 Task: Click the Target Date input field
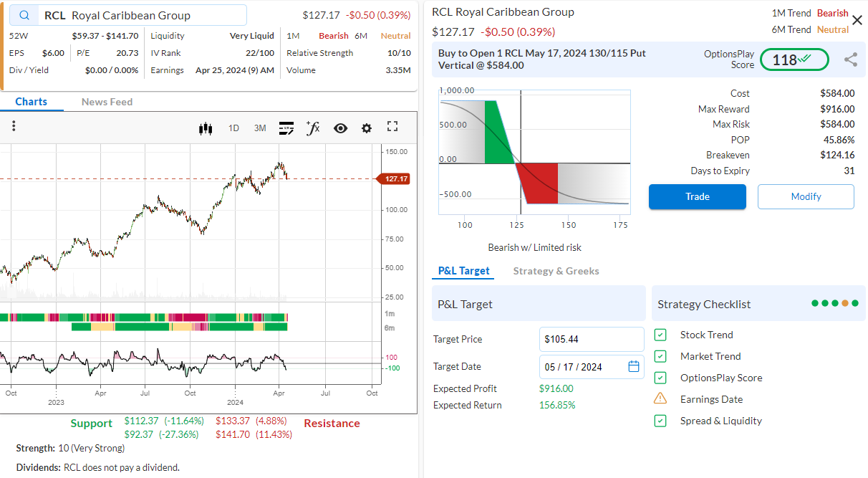coord(592,366)
